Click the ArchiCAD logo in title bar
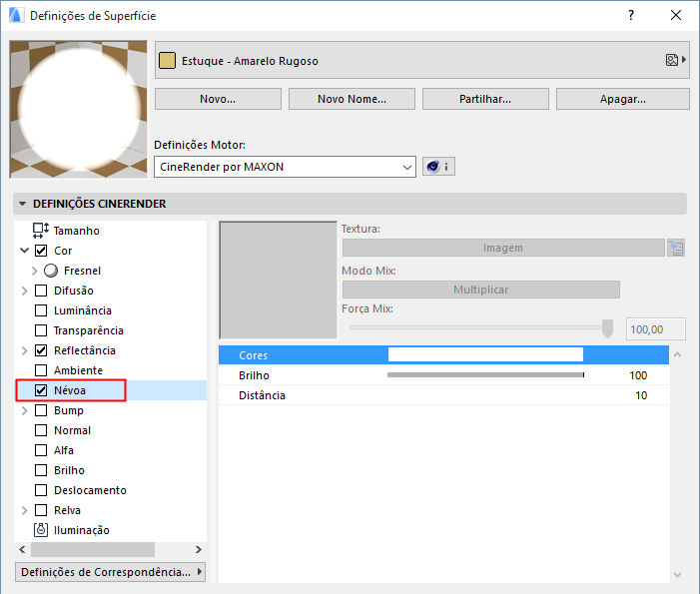 16,15
